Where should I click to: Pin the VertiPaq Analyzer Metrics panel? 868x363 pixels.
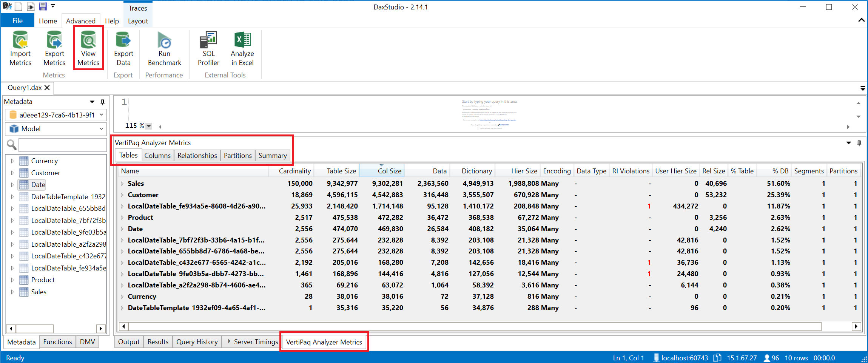point(859,143)
